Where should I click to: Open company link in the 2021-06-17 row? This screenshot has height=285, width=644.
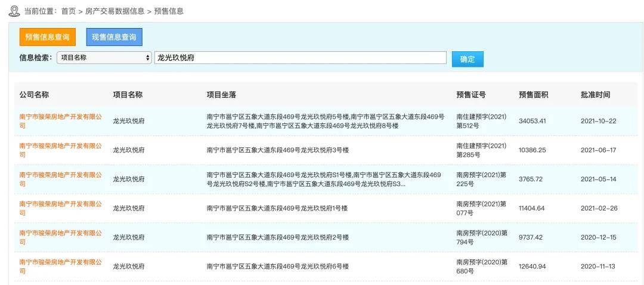pos(60,150)
